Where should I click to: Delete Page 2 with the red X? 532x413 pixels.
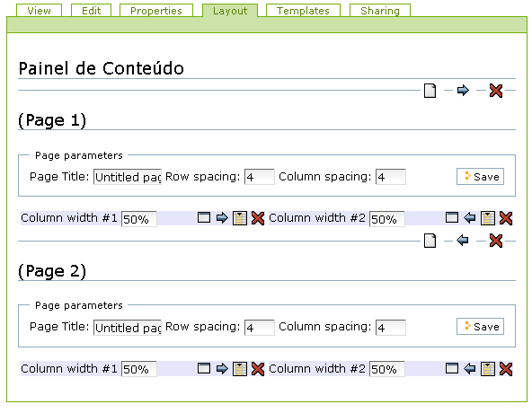pyautogui.click(x=496, y=241)
